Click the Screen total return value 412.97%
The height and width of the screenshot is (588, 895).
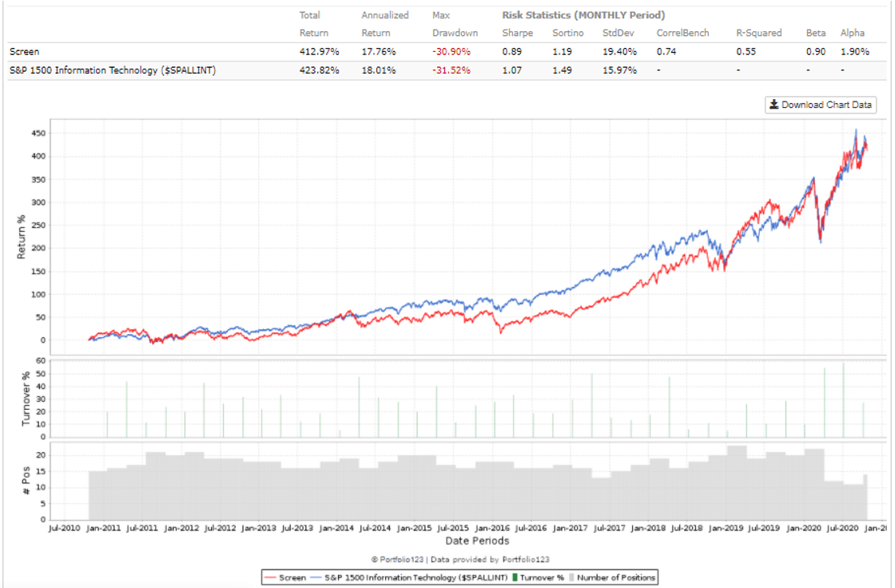319,52
